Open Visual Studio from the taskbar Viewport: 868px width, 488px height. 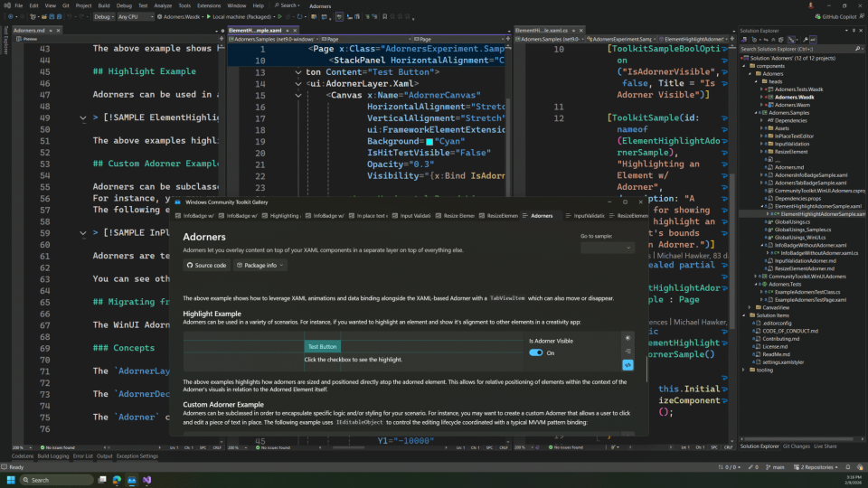click(x=146, y=480)
